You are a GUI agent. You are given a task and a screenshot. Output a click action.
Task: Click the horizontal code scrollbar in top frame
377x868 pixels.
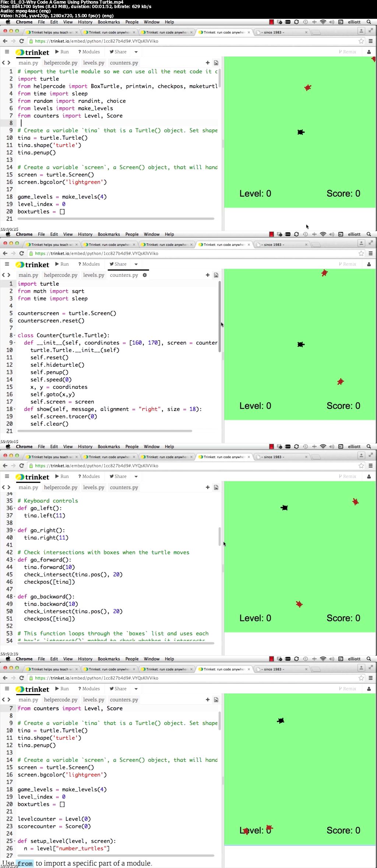pyautogui.click(x=116, y=219)
